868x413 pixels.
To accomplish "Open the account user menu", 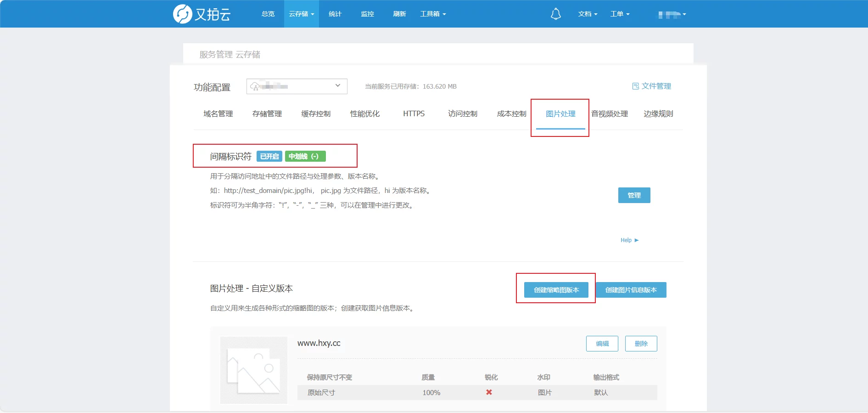I will pyautogui.click(x=672, y=15).
